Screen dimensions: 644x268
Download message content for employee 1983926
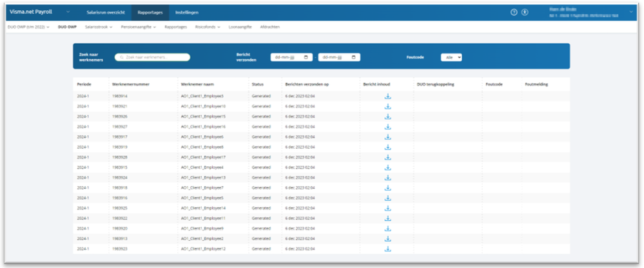387,117
